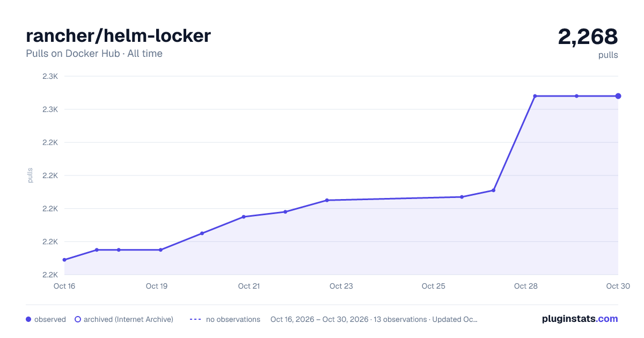
Task: Click the rotated 'pulls' y-axis label
Action: 30,175
